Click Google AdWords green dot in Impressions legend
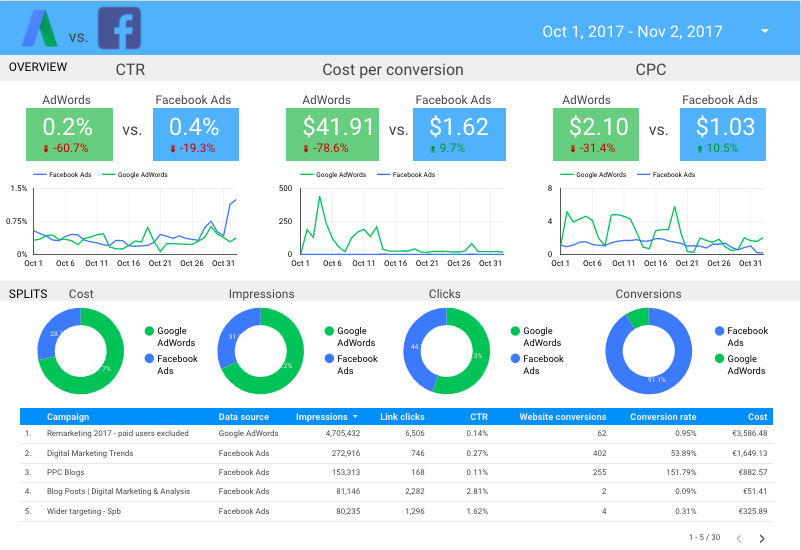Screen dimensions: 801x550 329,331
